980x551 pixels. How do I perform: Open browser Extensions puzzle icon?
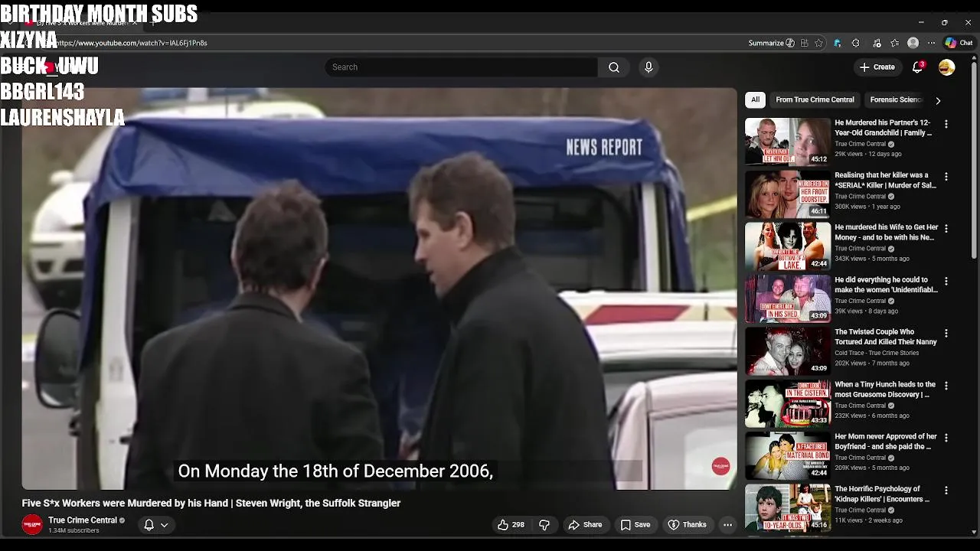856,43
